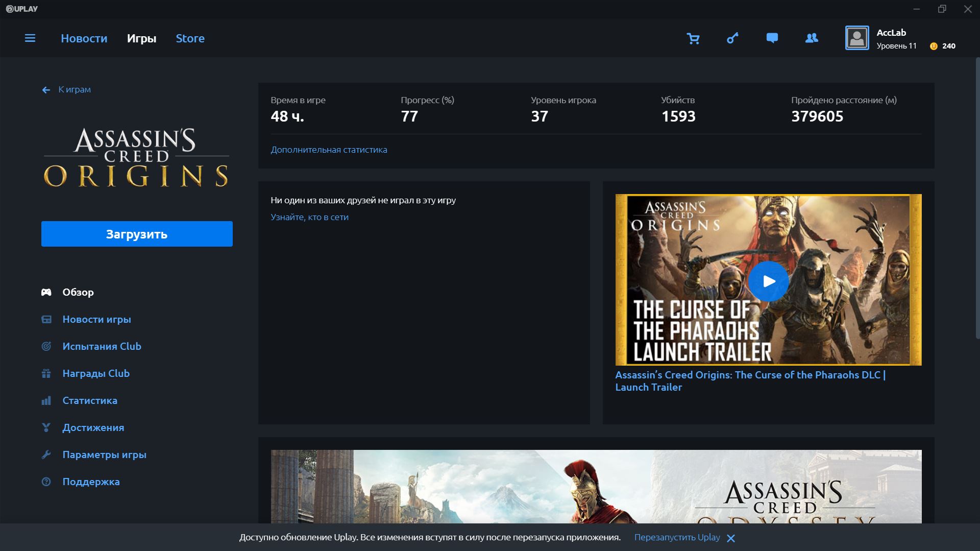Image resolution: width=980 pixels, height=551 pixels.
Task: Click Узнайте, кто в сети link
Action: click(309, 217)
